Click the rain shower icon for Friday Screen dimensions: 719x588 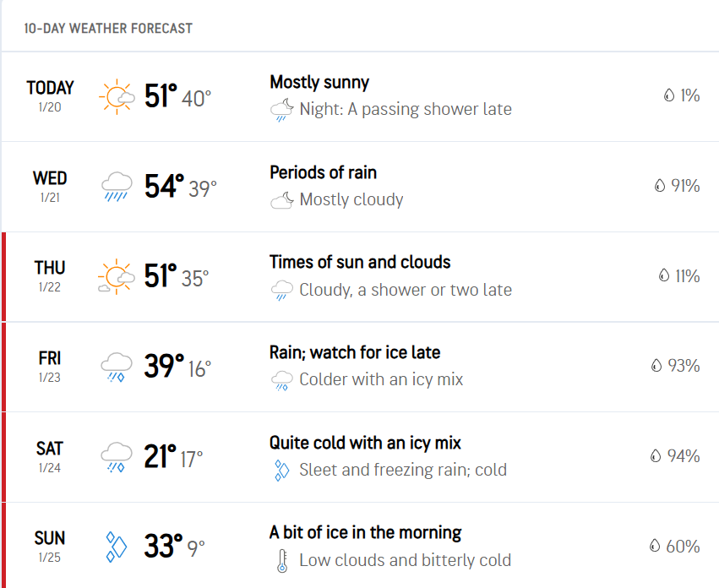tap(116, 367)
